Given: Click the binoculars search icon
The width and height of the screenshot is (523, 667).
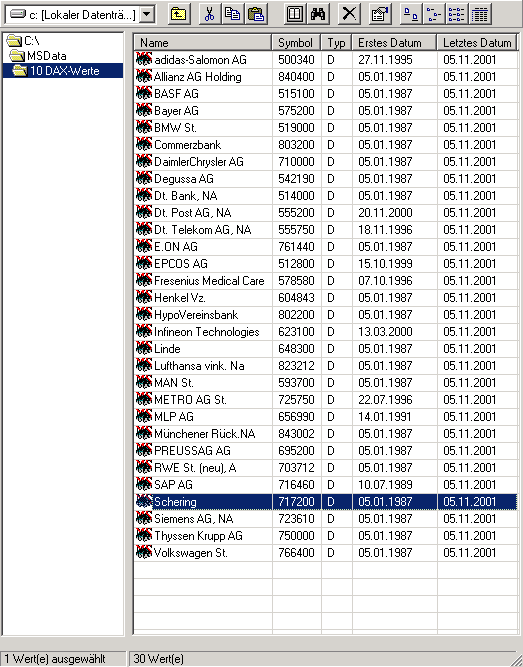Looking at the screenshot, I should pyautogui.click(x=318, y=14).
